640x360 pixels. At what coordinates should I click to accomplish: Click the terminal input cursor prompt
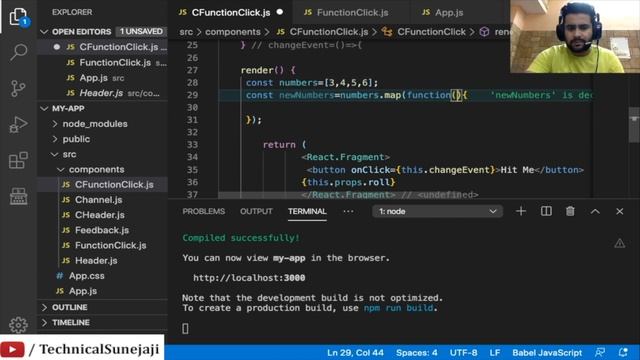[x=185, y=329]
